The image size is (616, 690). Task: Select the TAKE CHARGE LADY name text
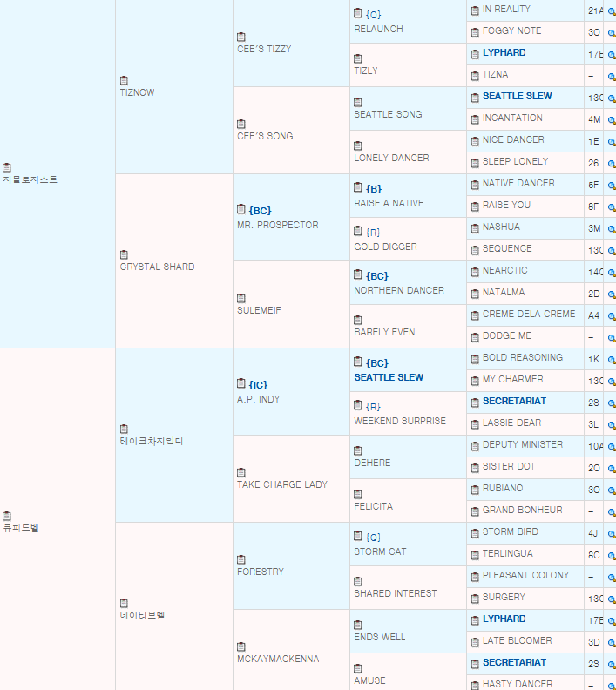point(282,484)
